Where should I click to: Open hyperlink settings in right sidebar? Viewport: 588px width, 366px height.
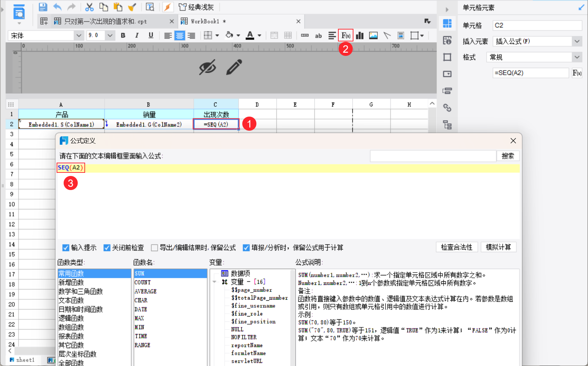click(447, 107)
